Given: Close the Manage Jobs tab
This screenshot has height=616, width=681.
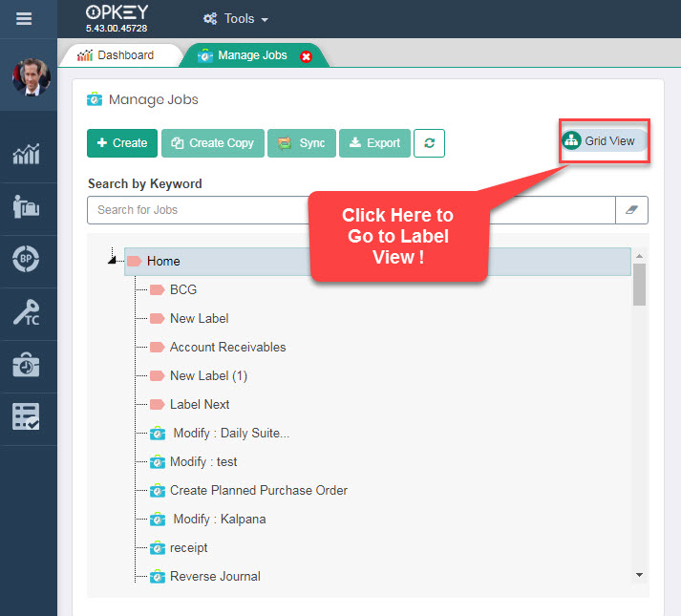Looking at the screenshot, I should (307, 56).
